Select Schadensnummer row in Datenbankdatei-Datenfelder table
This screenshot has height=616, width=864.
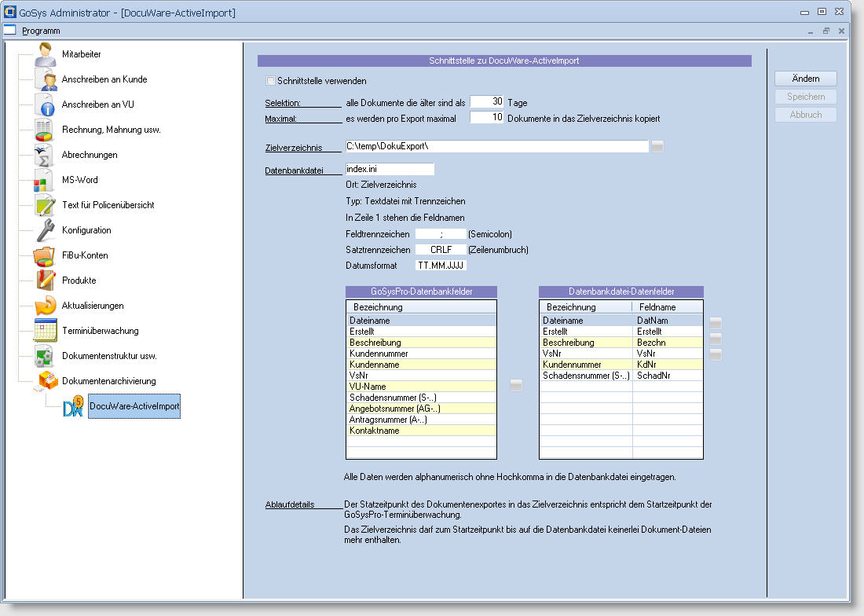tap(586, 376)
